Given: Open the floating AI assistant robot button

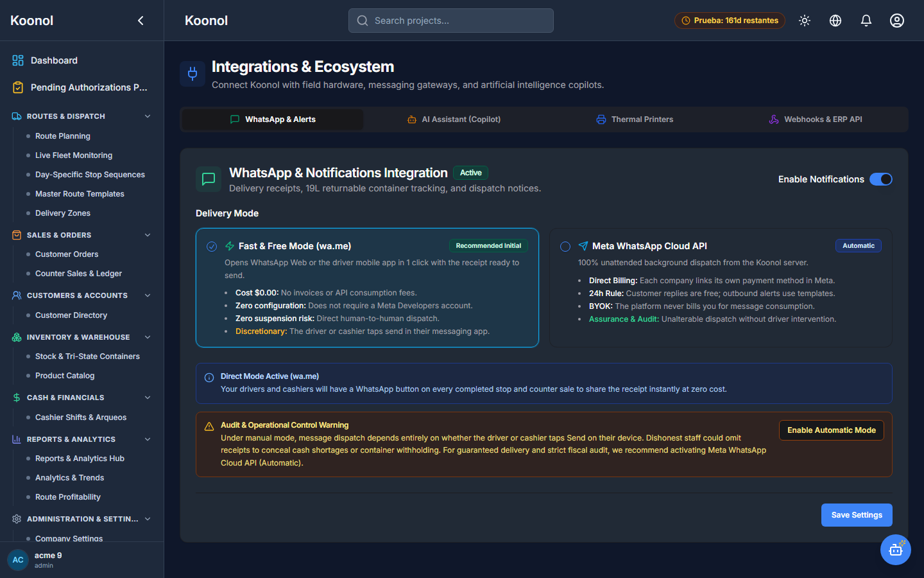Looking at the screenshot, I should (x=896, y=550).
